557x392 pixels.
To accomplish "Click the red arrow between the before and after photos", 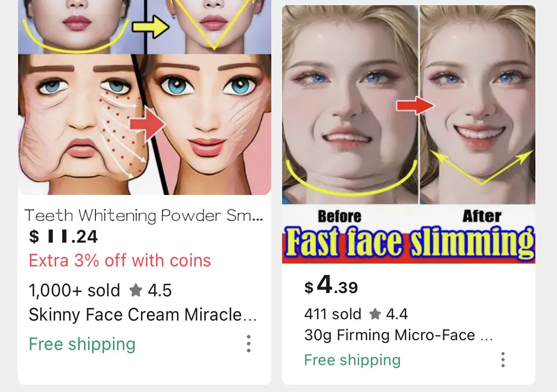I will tap(415, 106).
